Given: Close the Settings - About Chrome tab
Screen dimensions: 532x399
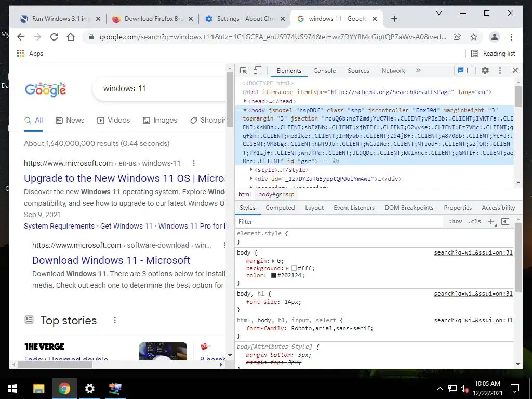Looking at the screenshot, I should click(x=282, y=19).
